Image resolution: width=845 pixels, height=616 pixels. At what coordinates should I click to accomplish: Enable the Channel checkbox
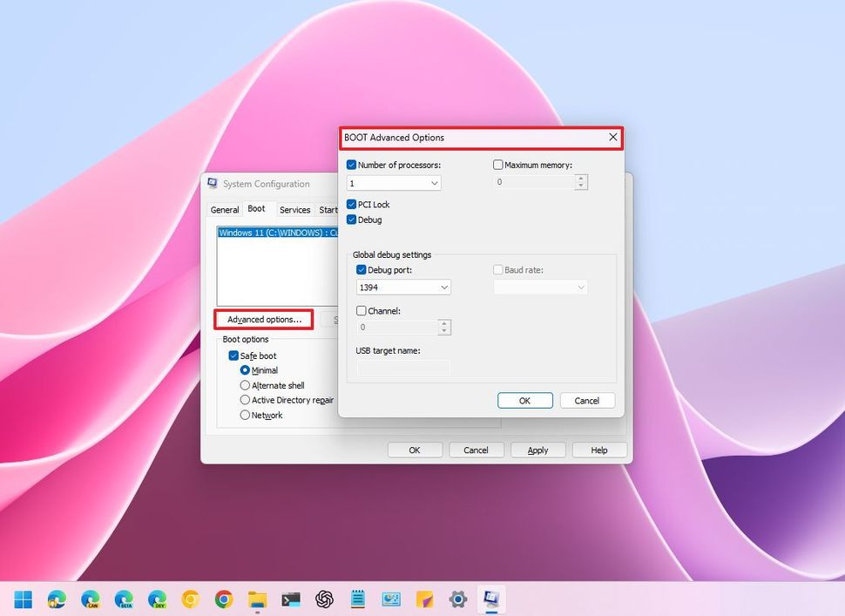(361, 310)
